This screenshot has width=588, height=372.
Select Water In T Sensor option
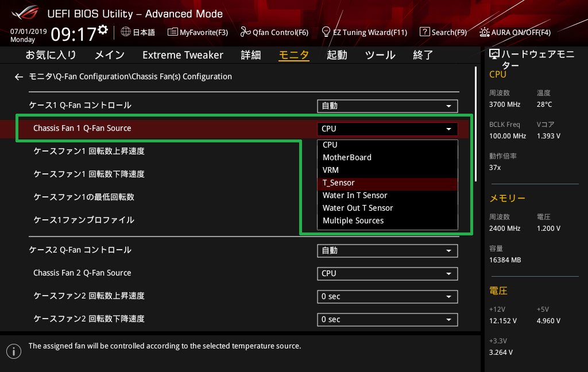point(388,195)
